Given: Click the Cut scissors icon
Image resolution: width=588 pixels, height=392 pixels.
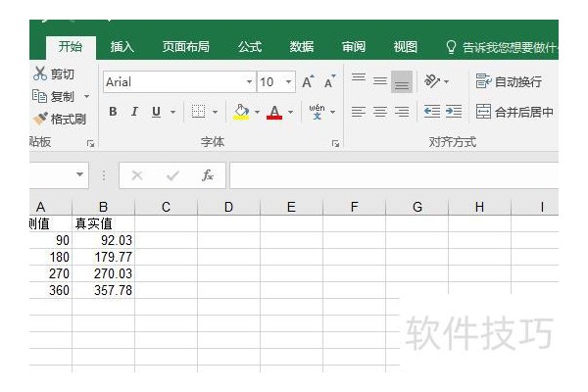Looking at the screenshot, I should 40,73.
